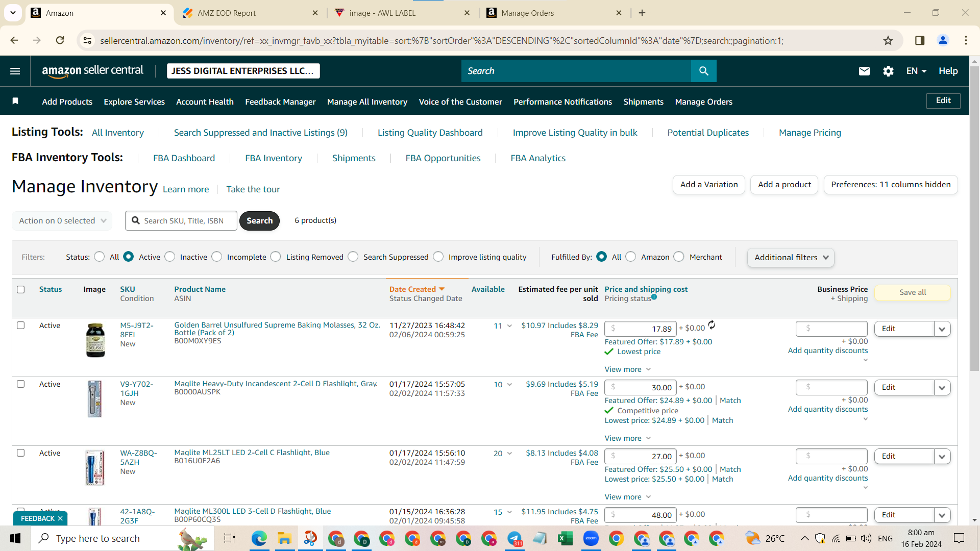Click the pricing status info icon
The width and height of the screenshot is (980, 551).
pos(654,297)
